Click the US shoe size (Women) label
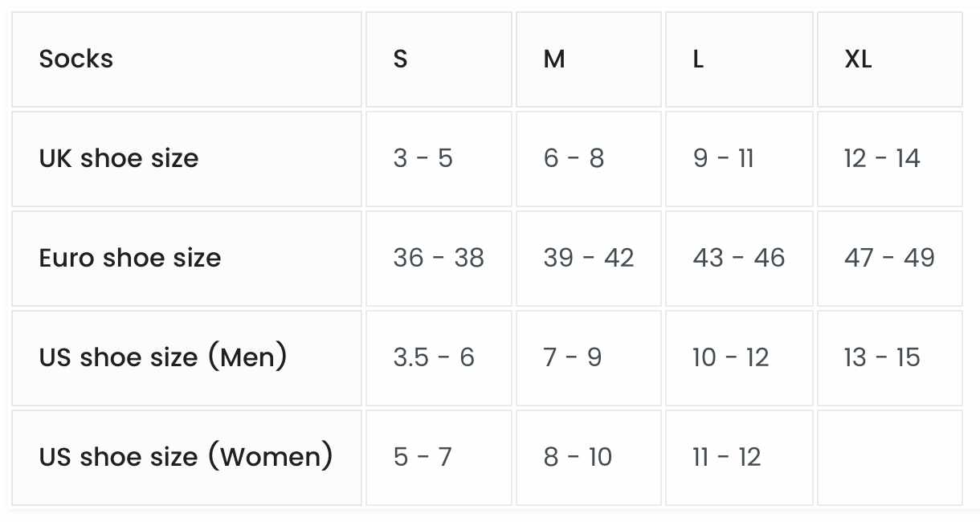 186,458
